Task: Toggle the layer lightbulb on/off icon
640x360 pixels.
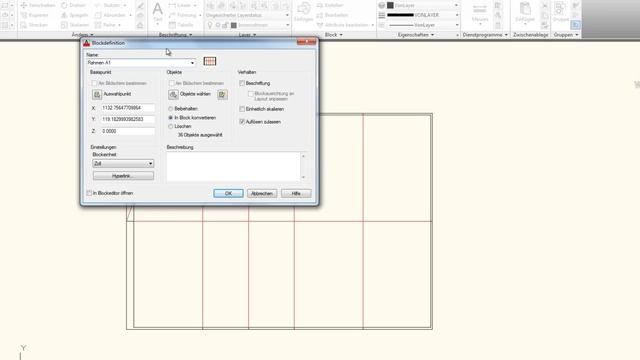Action: 210,25
